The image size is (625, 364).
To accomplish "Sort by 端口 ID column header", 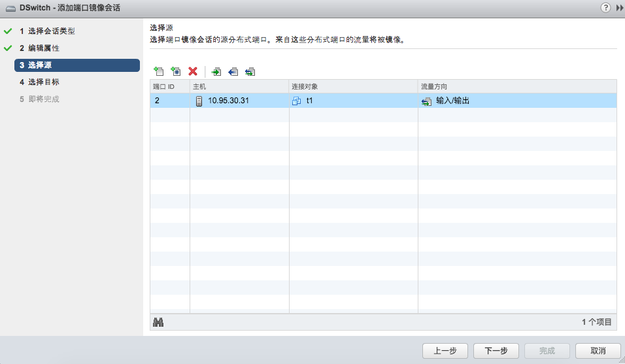I will [170, 86].
